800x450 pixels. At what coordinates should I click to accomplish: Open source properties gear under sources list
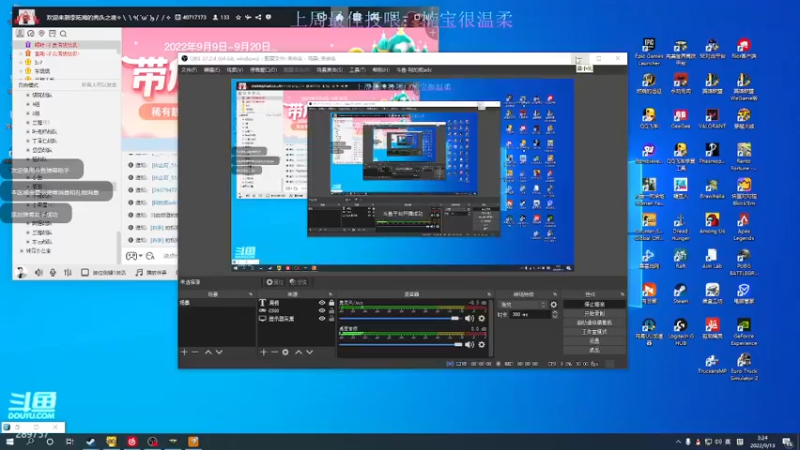285,352
